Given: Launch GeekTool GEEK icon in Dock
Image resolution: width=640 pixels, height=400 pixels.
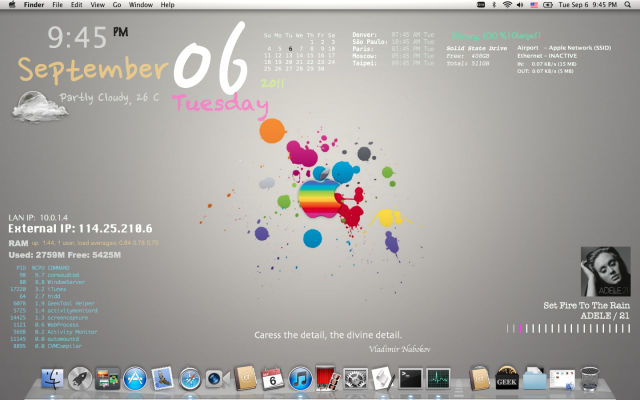Looking at the screenshot, I should pyautogui.click(x=507, y=378).
